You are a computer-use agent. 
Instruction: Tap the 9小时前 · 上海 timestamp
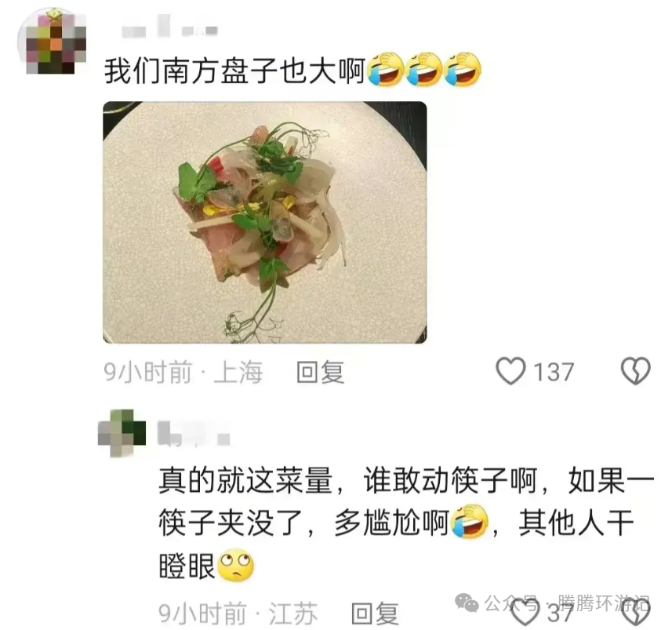[x=183, y=372]
